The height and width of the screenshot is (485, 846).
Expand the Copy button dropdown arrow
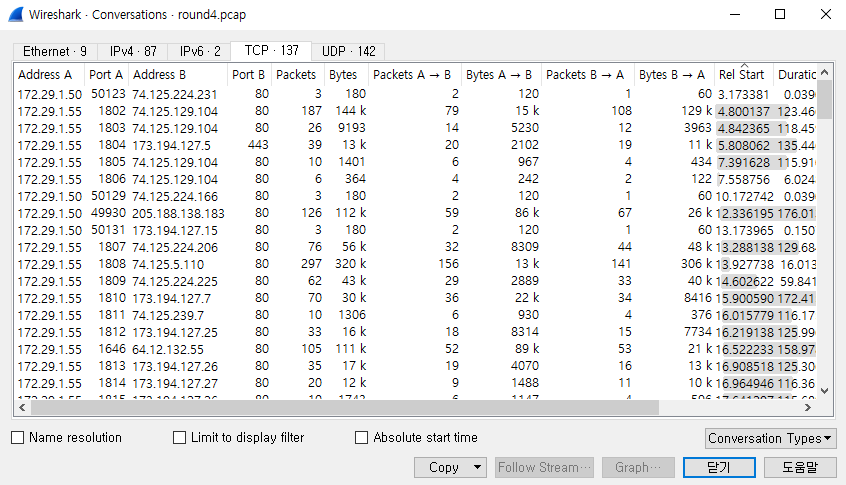477,467
